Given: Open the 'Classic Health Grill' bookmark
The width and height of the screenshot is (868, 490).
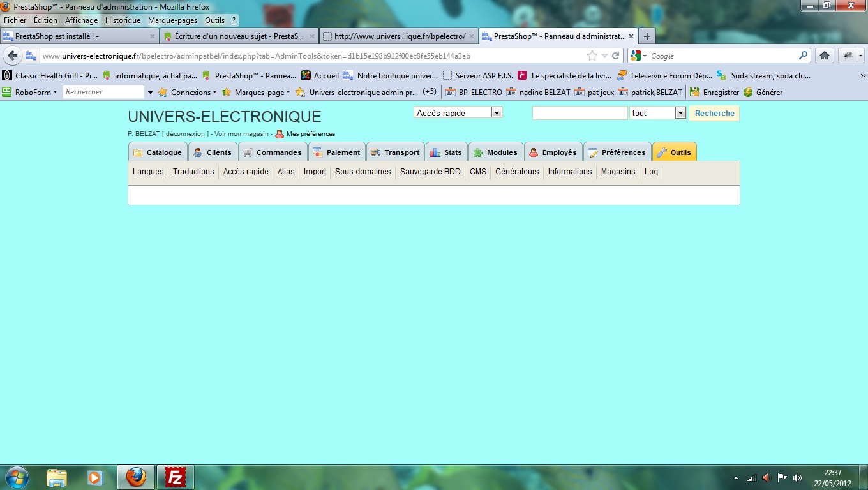Looking at the screenshot, I should [x=50, y=75].
